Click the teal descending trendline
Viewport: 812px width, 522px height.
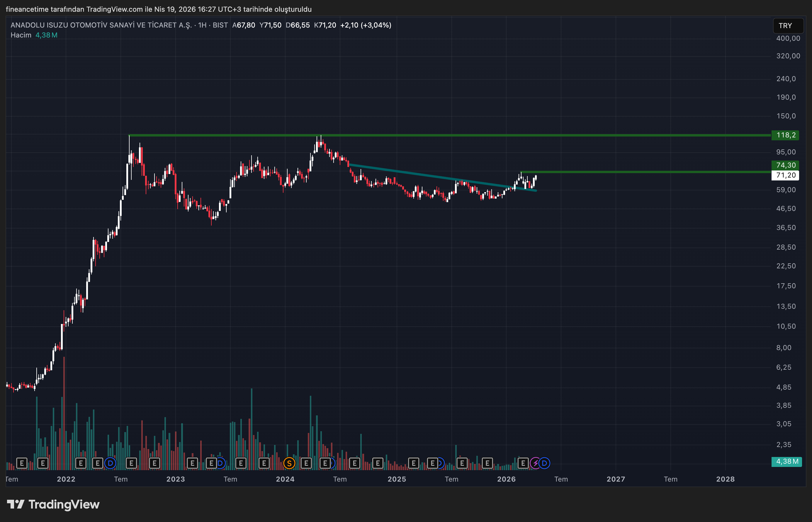click(424, 175)
